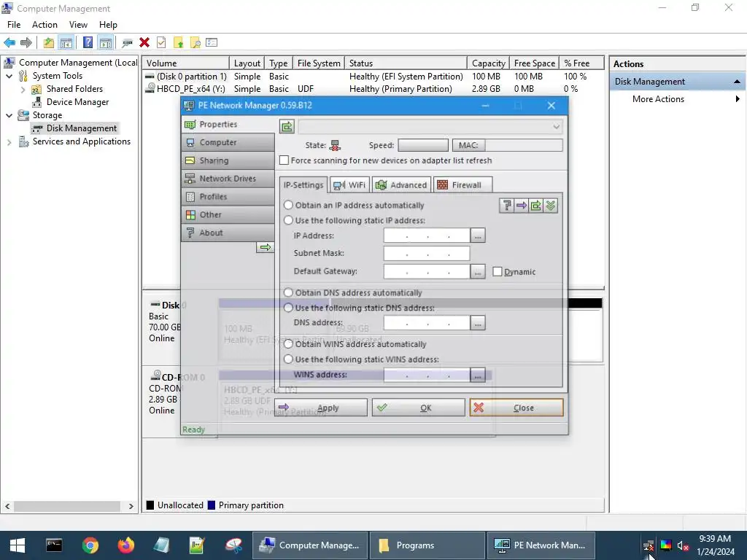Expand the Shared Folders tree node
This screenshot has height=560, width=747.
[x=23, y=89]
